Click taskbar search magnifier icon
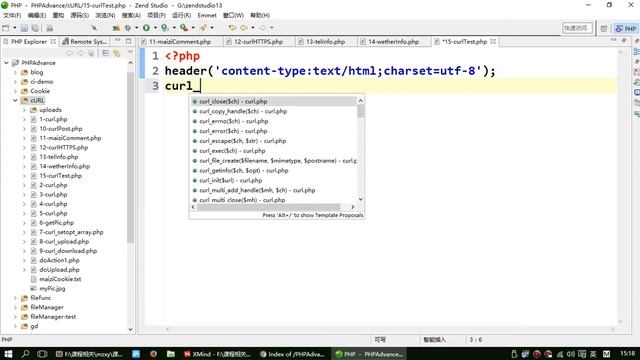The height and width of the screenshot is (360, 640). click(25, 354)
